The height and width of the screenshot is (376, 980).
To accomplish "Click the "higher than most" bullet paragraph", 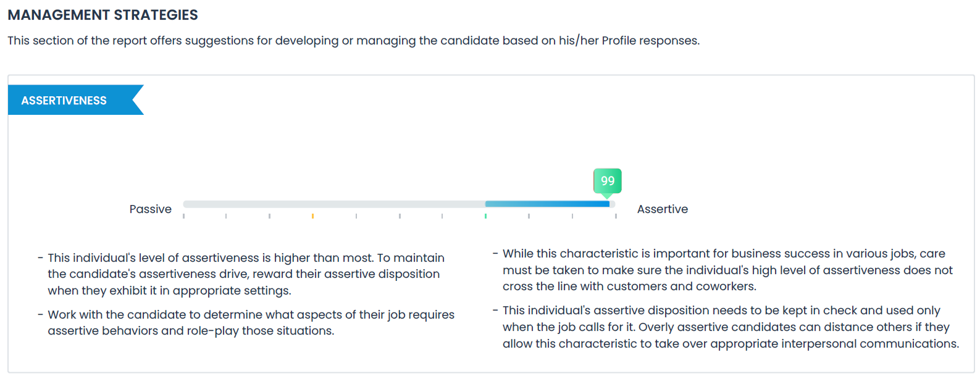I will pyautogui.click(x=246, y=274).
